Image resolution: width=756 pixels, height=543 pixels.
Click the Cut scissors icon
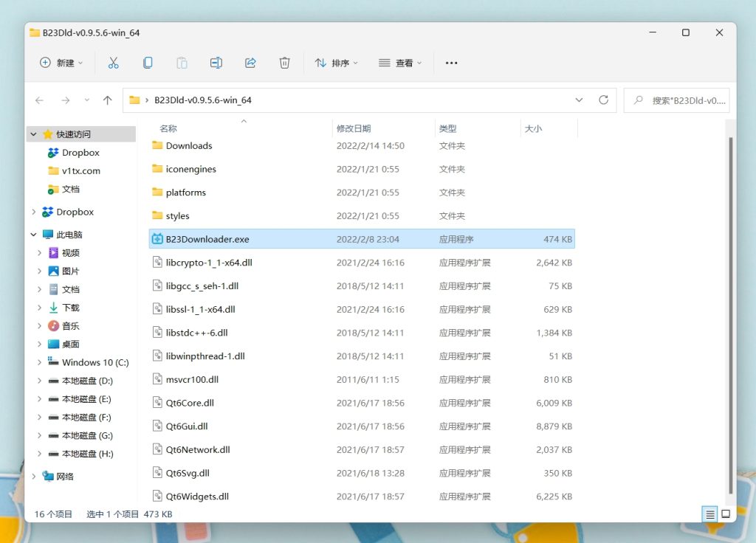[113, 63]
